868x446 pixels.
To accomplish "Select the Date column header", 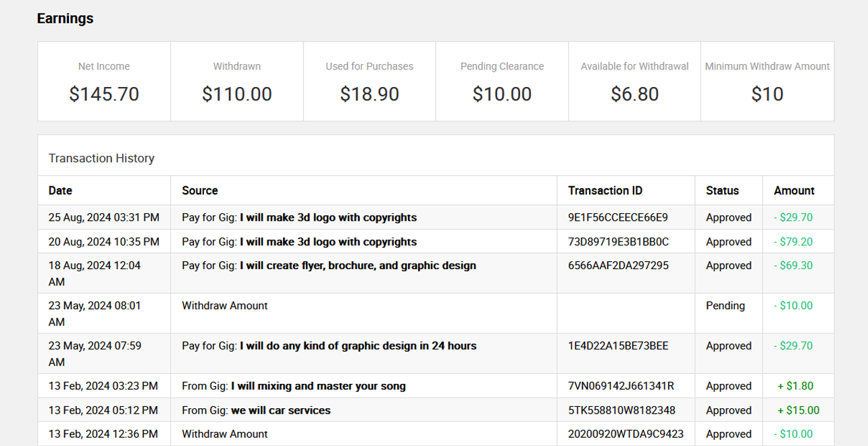I will (60, 190).
